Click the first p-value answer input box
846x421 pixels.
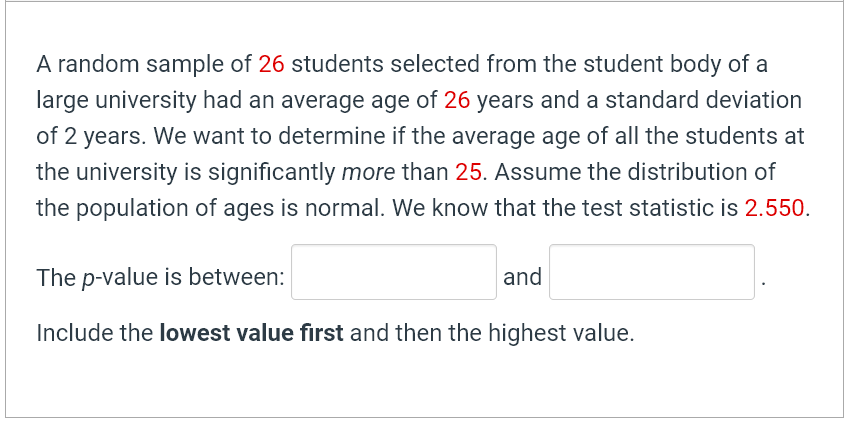pos(394,272)
